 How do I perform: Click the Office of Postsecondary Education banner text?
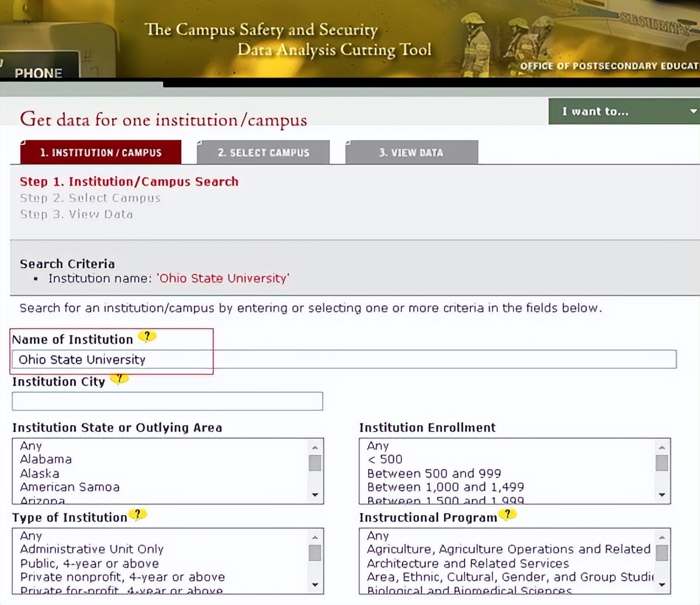pos(609,66)
